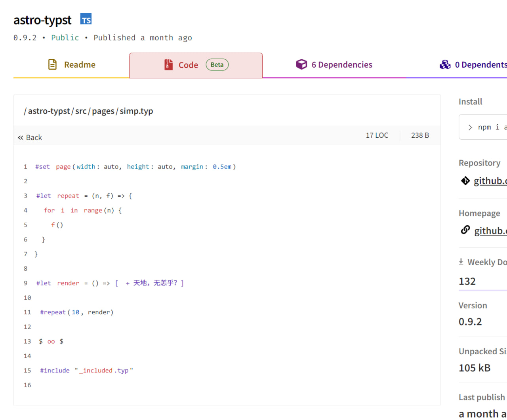
Task: Click the #repeat(10, render) line
Action: [x=77, y=312]
